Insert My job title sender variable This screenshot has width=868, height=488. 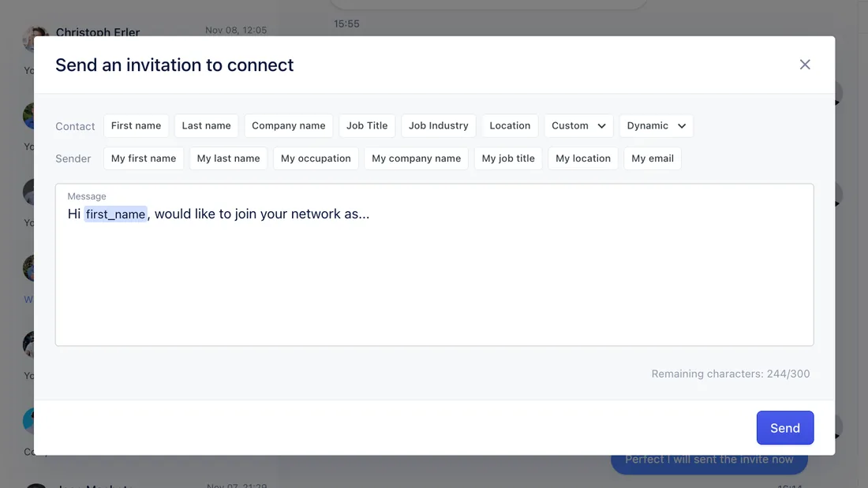pos(508,158)
